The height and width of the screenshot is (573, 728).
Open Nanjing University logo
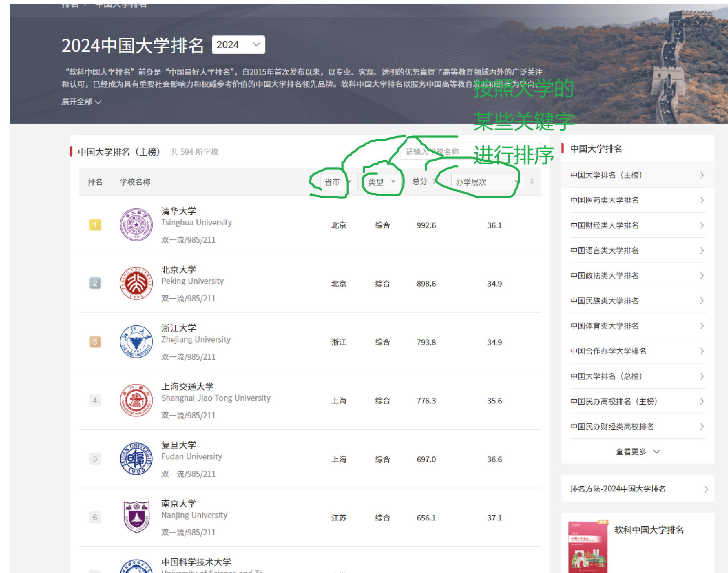[136, 517]
